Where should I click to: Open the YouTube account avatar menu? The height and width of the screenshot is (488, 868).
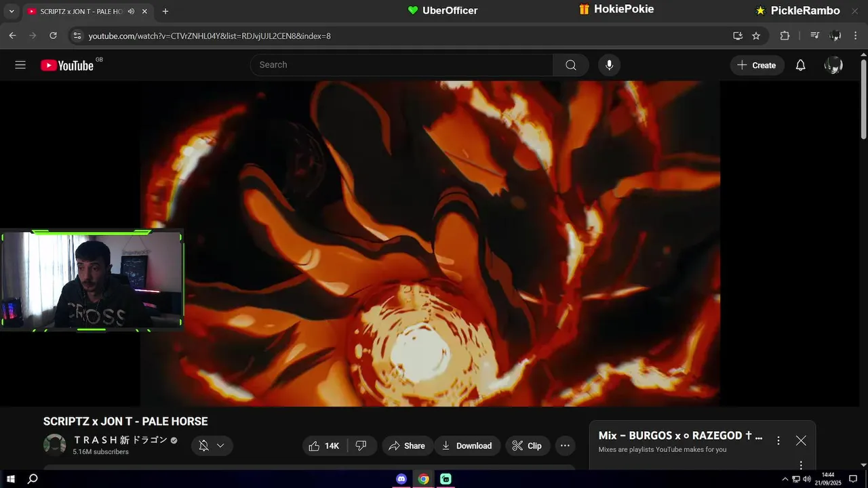tap(833, 65)
